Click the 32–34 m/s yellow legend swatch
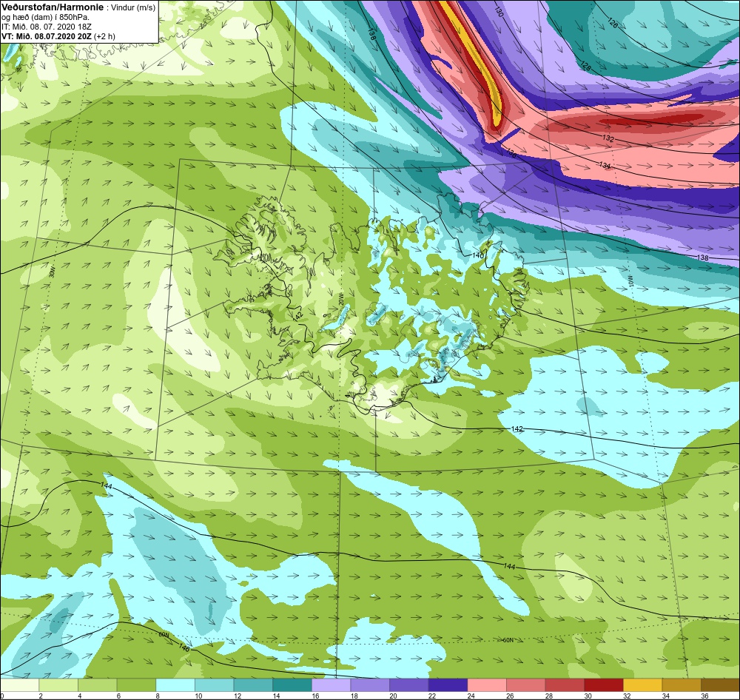The width and height of the screenshot is (740, 700). tap(643, 685)
